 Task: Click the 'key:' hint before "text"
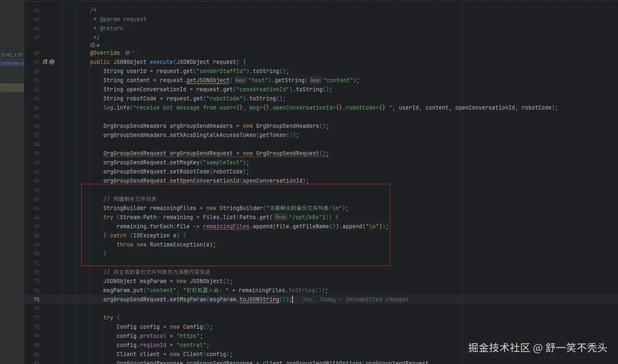241,81
